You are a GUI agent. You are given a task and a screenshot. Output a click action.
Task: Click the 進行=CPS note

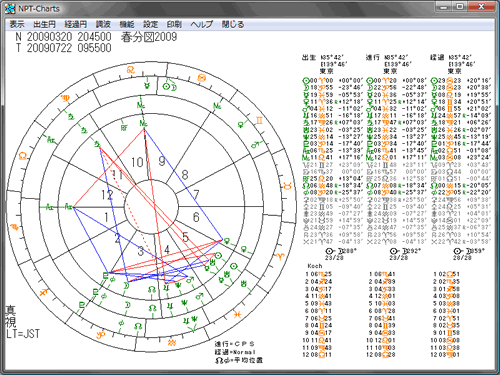pyautogui.click(x=235, y=344)
